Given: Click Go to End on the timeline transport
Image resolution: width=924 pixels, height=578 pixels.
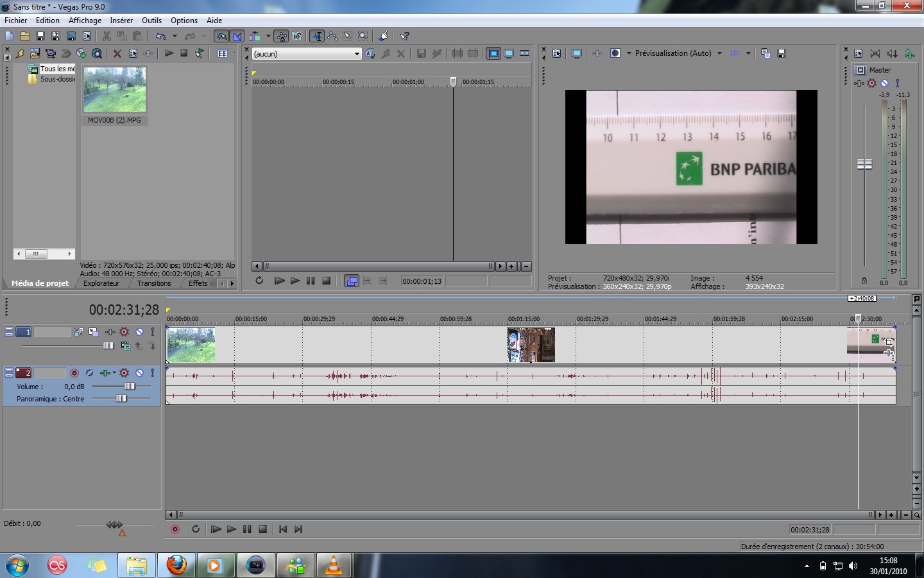Looking at the screenshot, I should click(298, 529).
